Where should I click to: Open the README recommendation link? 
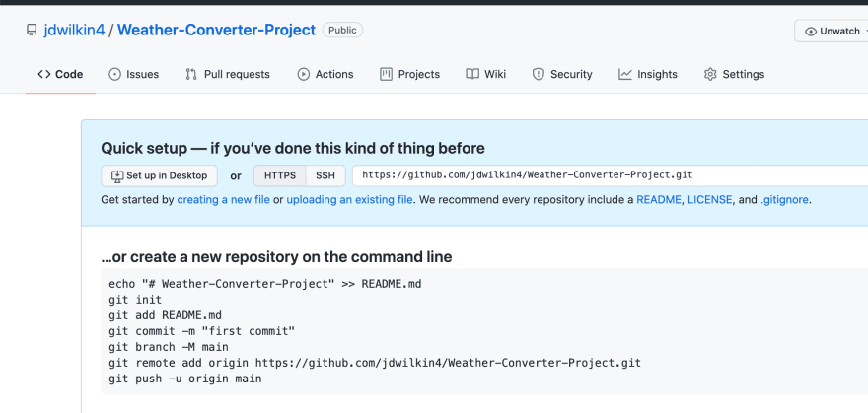(659, 199)
